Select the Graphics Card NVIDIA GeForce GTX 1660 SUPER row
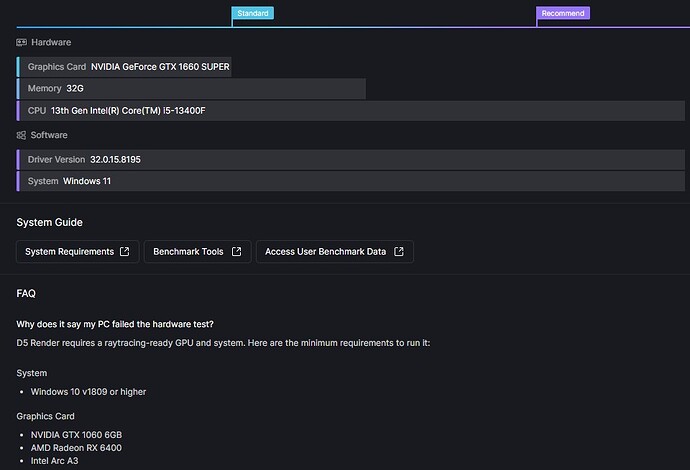 pyautogui.click(x=124, y=67)
